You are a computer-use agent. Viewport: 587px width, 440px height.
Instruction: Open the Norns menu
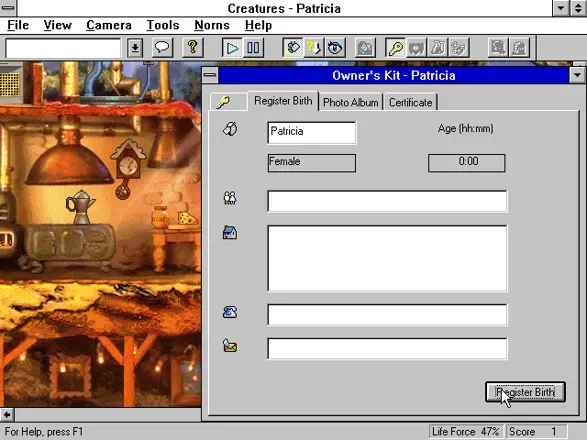[x=212, y=25]
